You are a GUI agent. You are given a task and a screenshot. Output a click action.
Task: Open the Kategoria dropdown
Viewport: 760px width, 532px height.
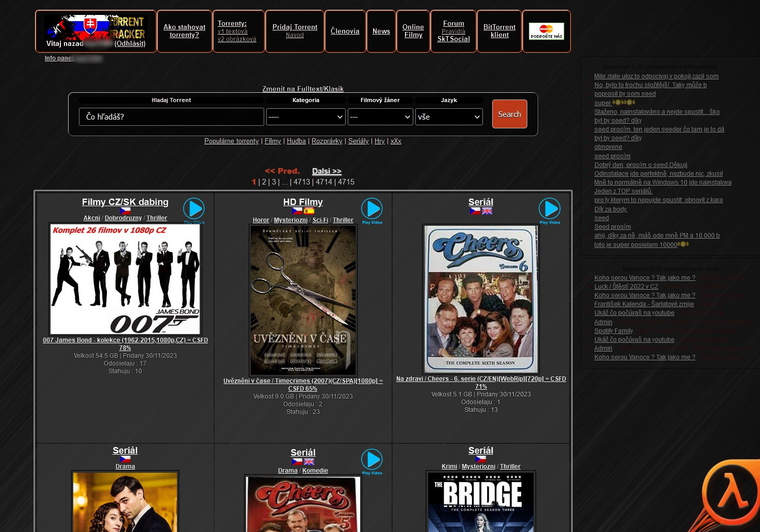[x=306, y=117]
